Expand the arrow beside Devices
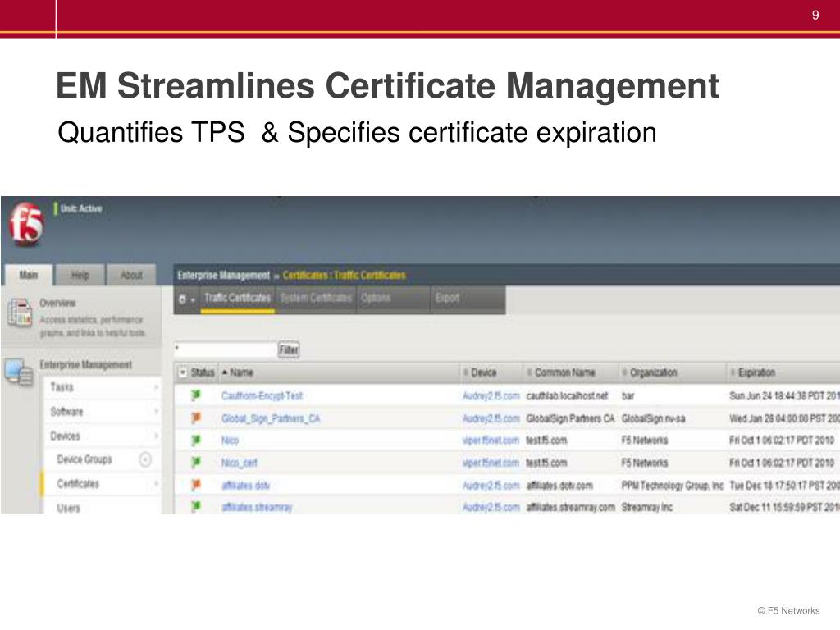 157,436
